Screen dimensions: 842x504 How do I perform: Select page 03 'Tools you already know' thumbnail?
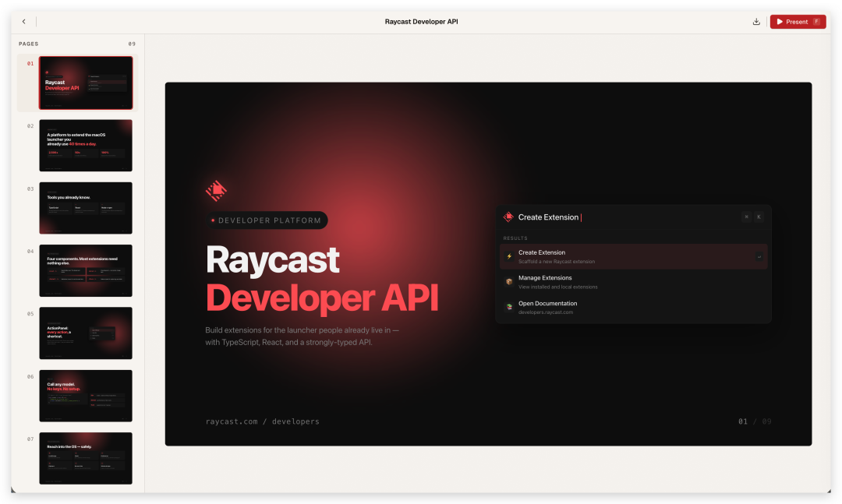[86, 208]
